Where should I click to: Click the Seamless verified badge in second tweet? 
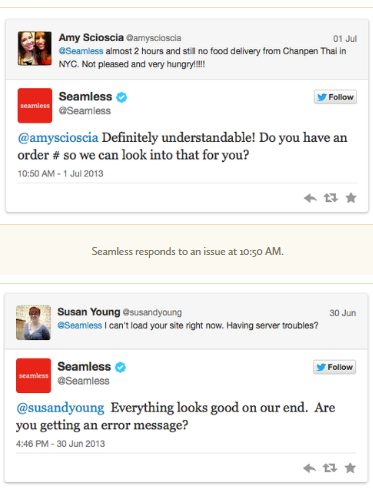(120, 367)
